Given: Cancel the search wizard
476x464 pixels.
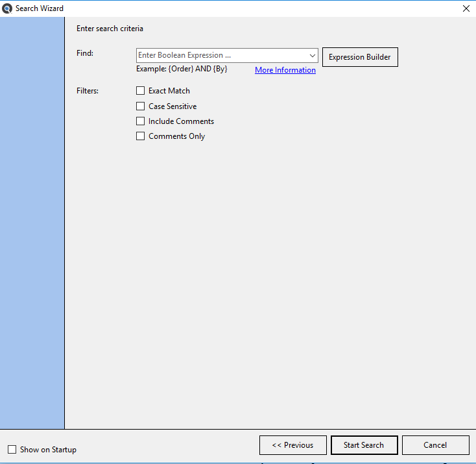Looking at the screenshot, I should (435, 445).
